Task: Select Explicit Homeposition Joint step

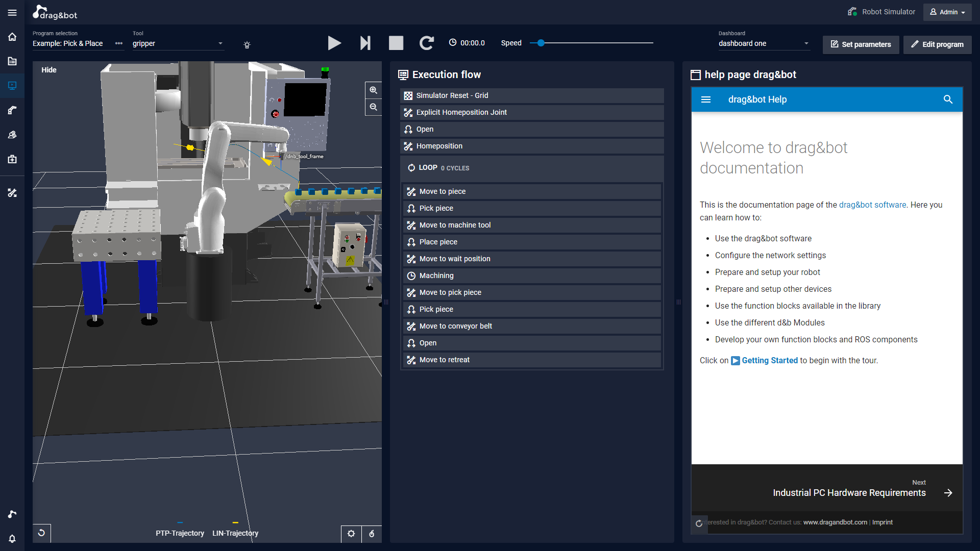Action: click(532, 112)
